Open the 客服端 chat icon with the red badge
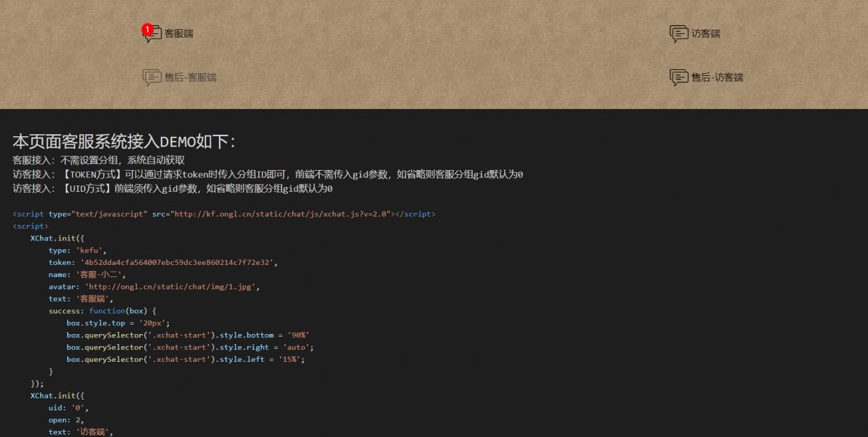 152,34
